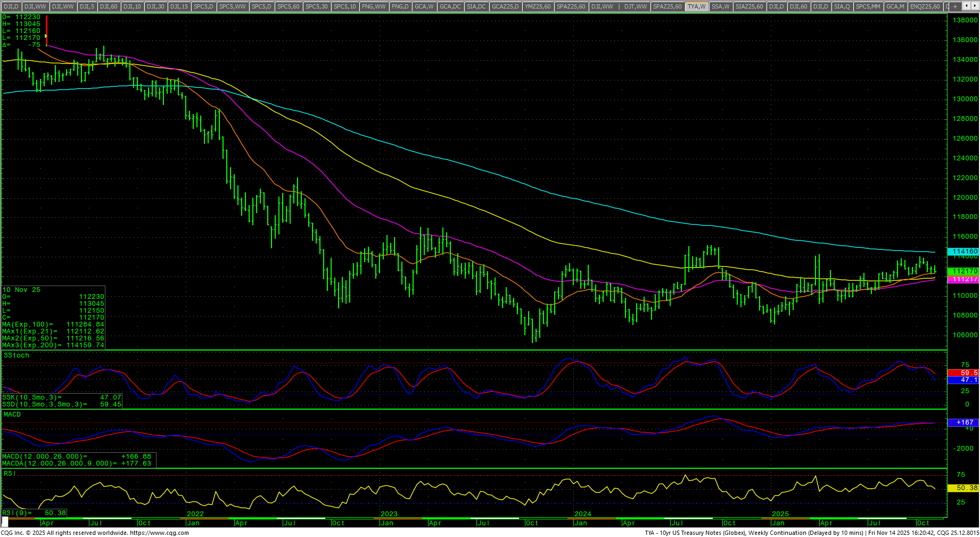Click the MACD study label

pos(12,414)
